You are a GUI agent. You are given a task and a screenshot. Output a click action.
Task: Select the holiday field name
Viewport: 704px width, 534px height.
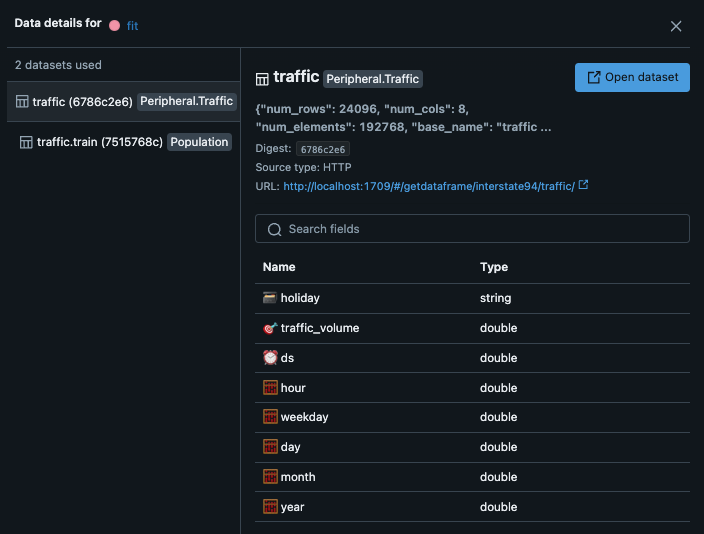click(300, 298)
